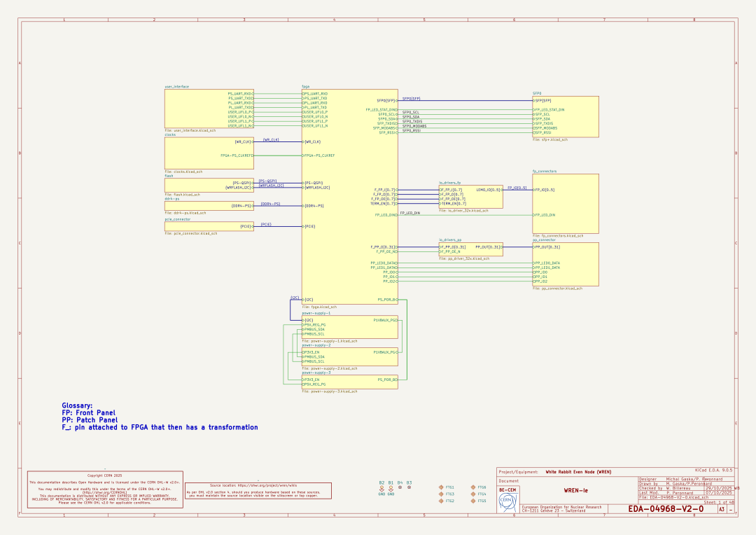This screenshot has width=756, height=535.
Task: Select the pp_connector sheet block
Action: [x=566, y=265]
